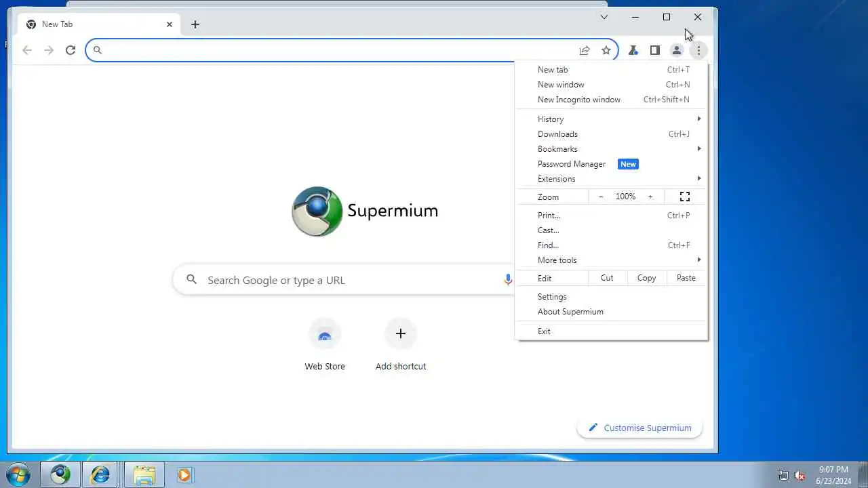Click the forward navigation arrow

pyautogui.click(x=49, y=50)
